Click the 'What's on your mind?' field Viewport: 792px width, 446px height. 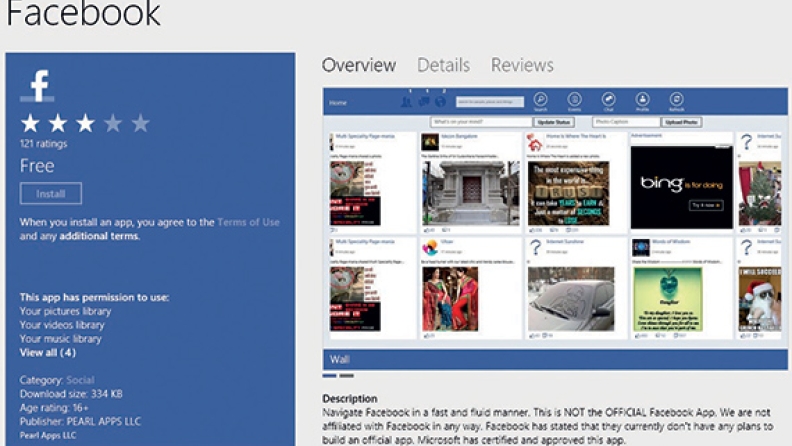(x=481, y=122)
